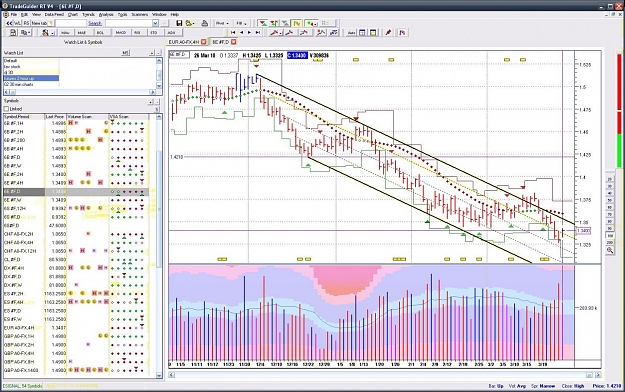Switch to the EUR A0-FX,4H chart tab
Viewport: 625px width, 392px height.
click(184, 42)
